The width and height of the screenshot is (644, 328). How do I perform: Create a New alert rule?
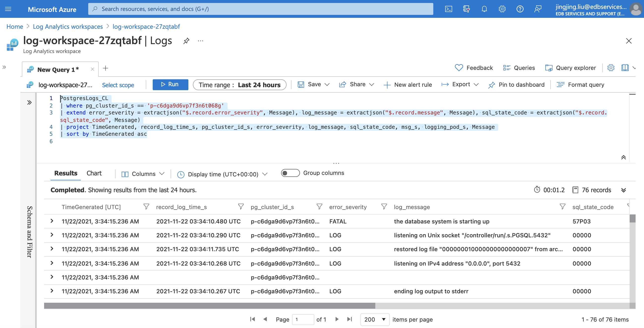pos(408,85)
